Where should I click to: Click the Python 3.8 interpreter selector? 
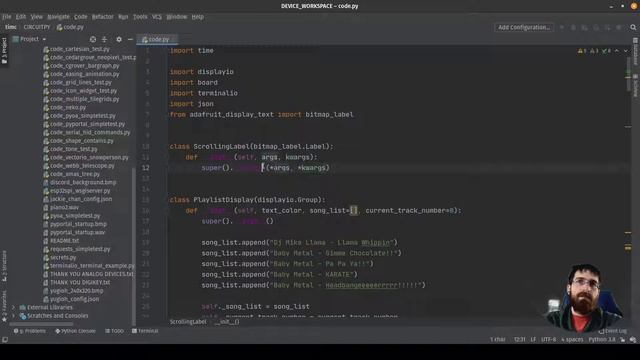[x=602, y=340]
